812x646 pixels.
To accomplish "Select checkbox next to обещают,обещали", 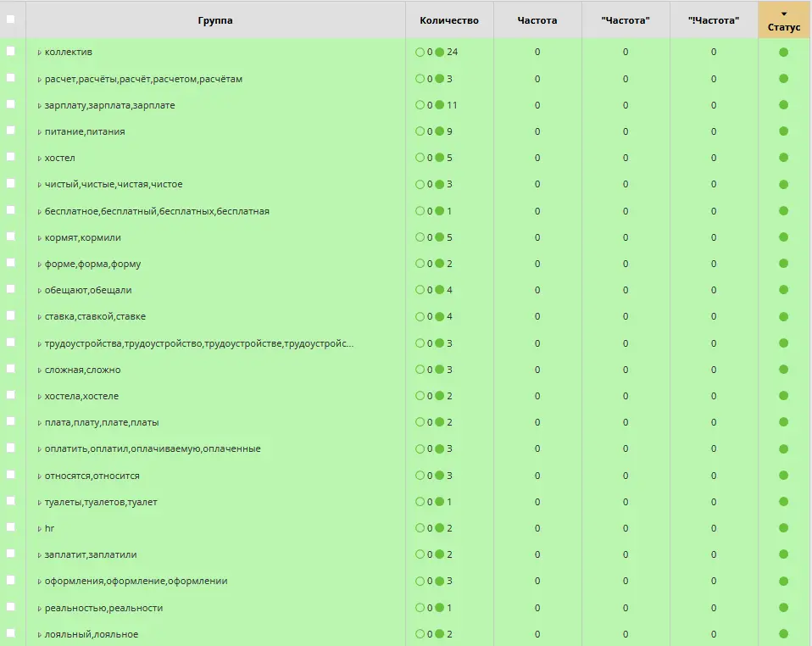I will tap(11, 289).
